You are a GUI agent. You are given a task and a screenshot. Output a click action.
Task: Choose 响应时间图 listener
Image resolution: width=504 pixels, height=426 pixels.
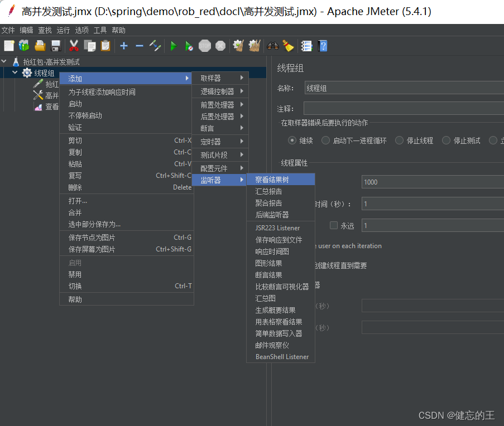(x=281, y=251)
